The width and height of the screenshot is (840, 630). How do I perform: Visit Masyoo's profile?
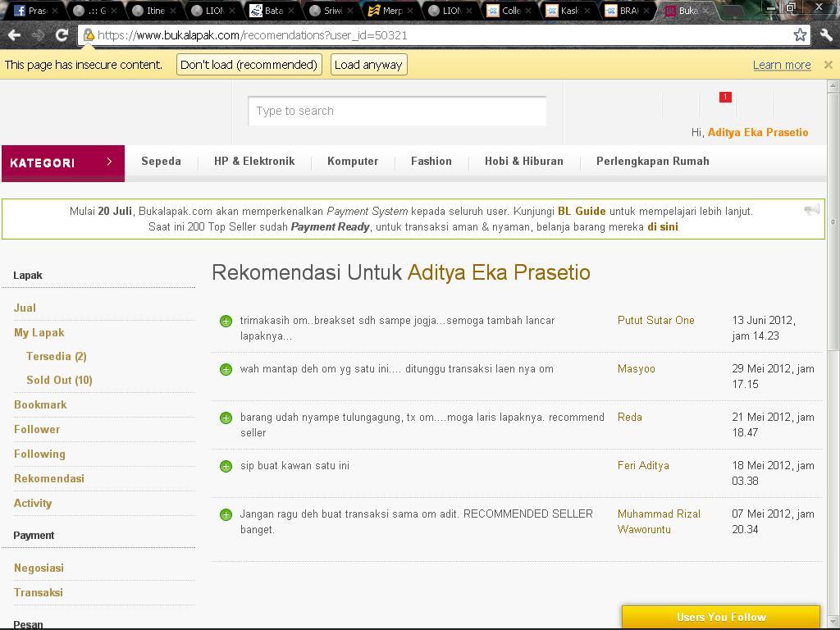(x=637, y=369)
